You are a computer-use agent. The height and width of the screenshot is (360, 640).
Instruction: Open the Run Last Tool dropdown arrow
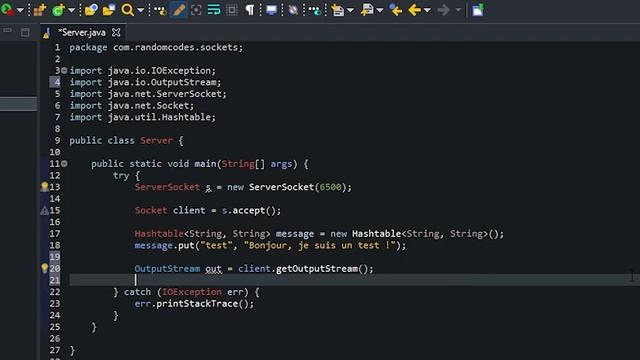[x=20, y=10]
